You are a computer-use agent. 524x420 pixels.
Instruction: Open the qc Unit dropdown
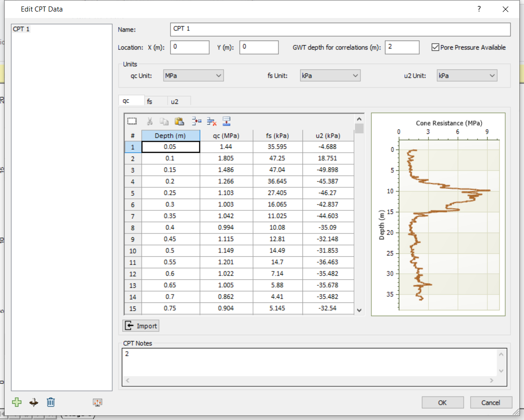193,76
